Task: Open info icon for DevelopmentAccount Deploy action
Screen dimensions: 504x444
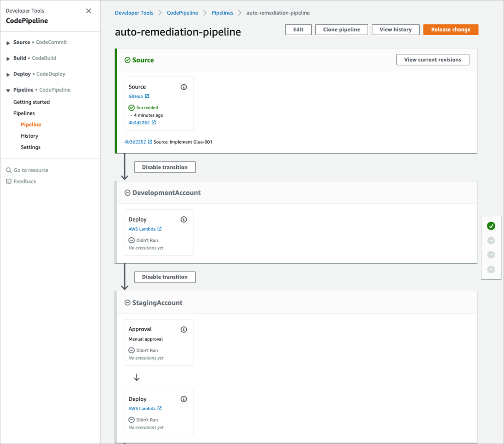Action: point(184,220)
